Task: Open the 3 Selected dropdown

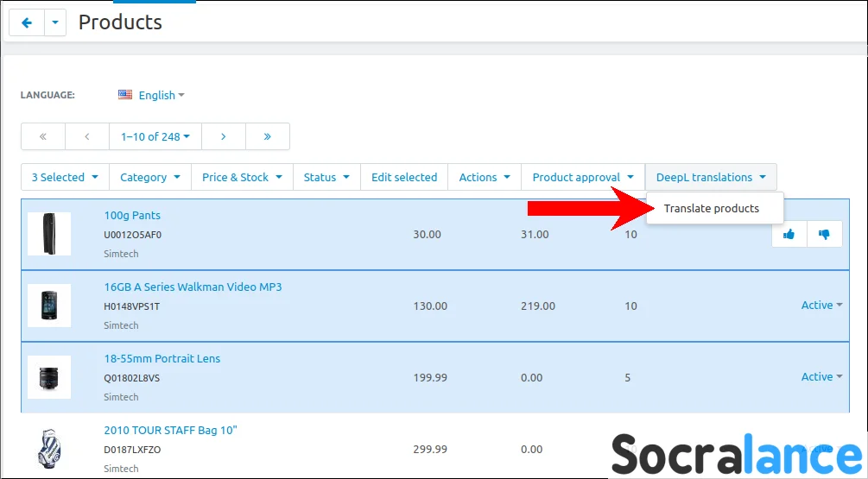Action: [x=65, y=177]
